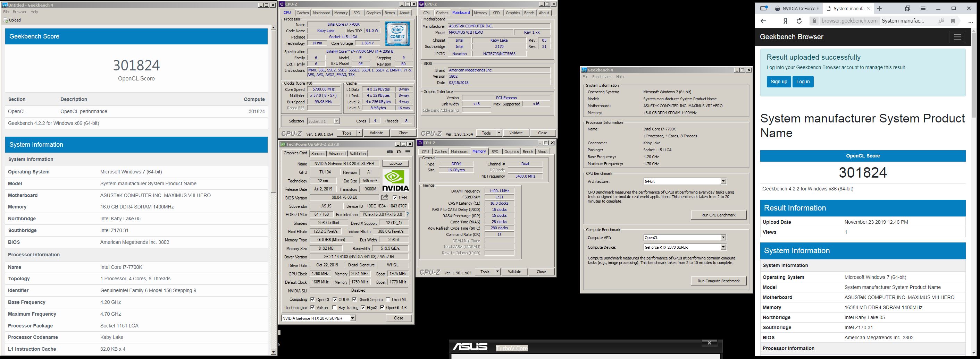Switch to the Sensors tab in GPU-Z
The width and height of the screenshot is (980, 359).
click(x=318, y=154)
